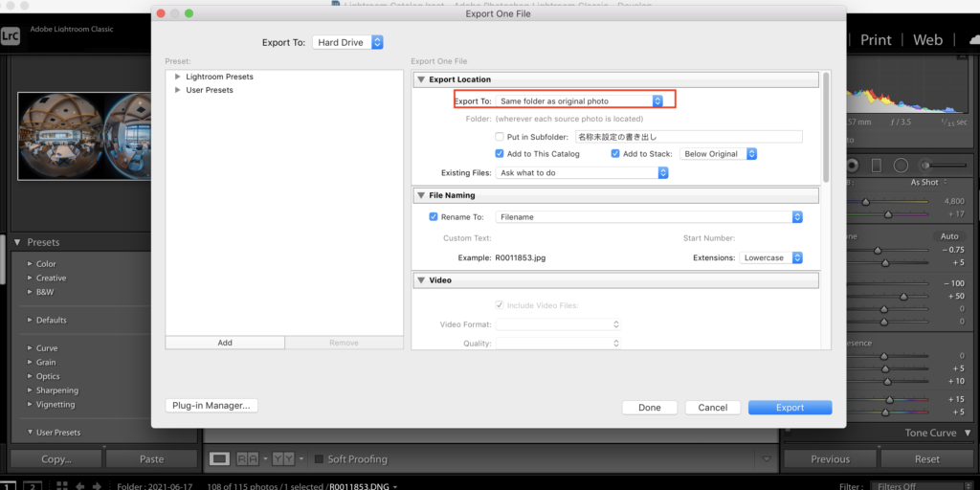The image size is (980, 490).
Task: Click the Export button
Action: [x=790, y=408]
